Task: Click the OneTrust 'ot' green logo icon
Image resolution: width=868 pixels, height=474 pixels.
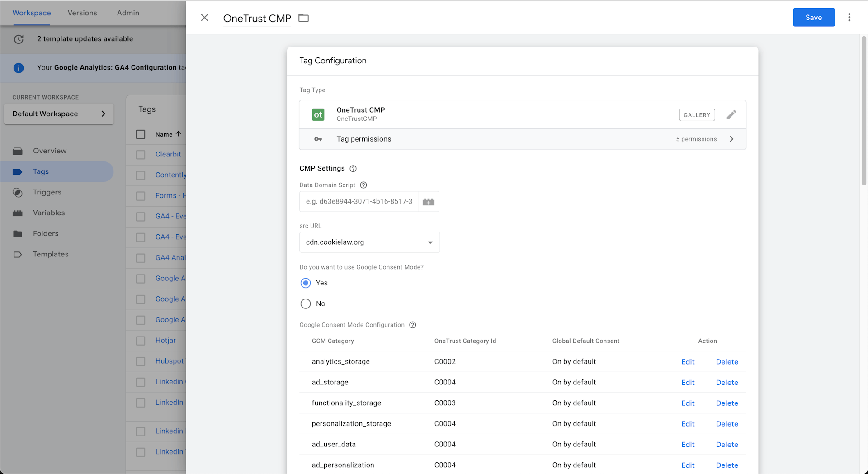Action: click(318, 114)
